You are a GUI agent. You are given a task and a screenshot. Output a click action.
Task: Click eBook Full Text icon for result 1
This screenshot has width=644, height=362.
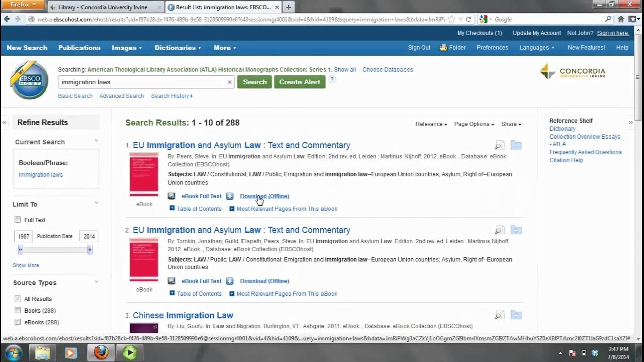coord(172,196)
